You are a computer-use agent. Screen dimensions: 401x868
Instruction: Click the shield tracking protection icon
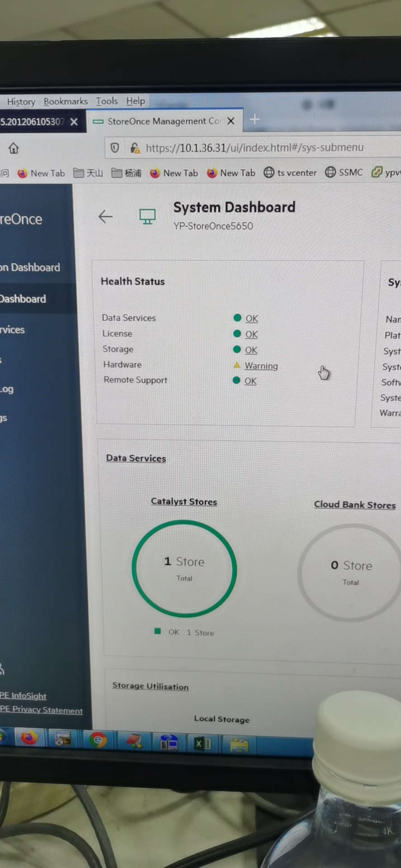[115, 148]
